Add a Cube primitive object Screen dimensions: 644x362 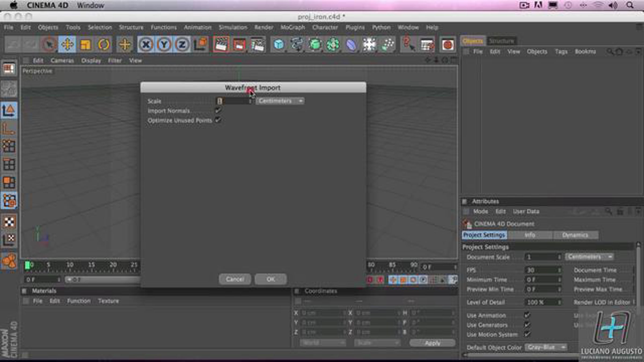point(279,44)
